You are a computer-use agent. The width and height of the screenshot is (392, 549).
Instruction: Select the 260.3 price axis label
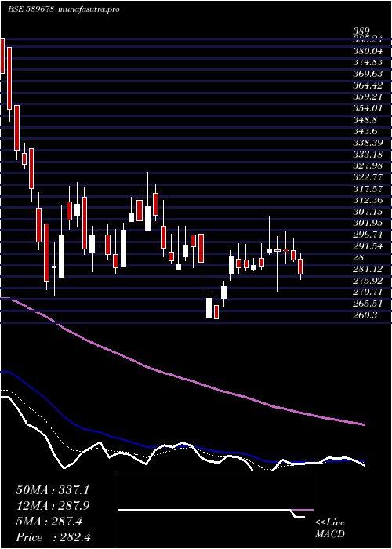[365, 315]
